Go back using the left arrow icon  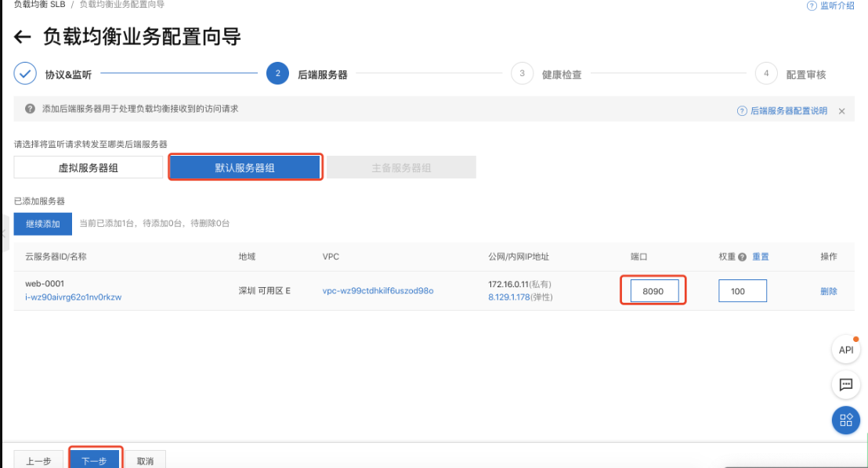pyautogui.click(x=22, y=37)
